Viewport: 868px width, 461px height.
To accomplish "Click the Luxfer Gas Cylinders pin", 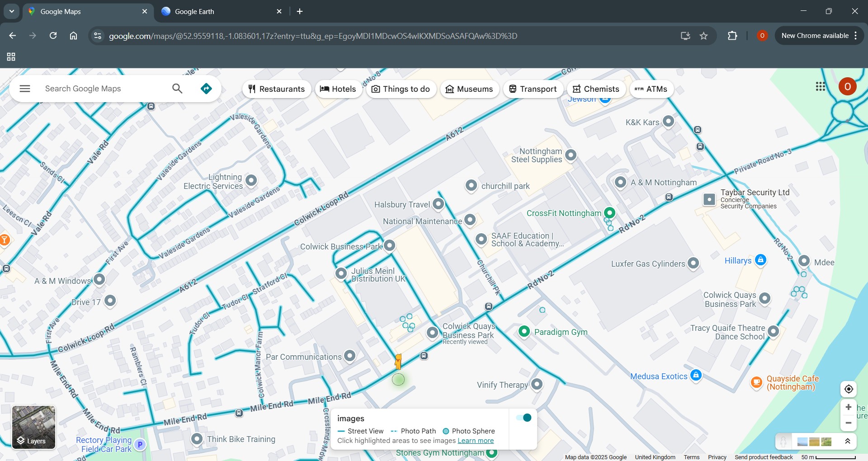I will coord(693,263).
